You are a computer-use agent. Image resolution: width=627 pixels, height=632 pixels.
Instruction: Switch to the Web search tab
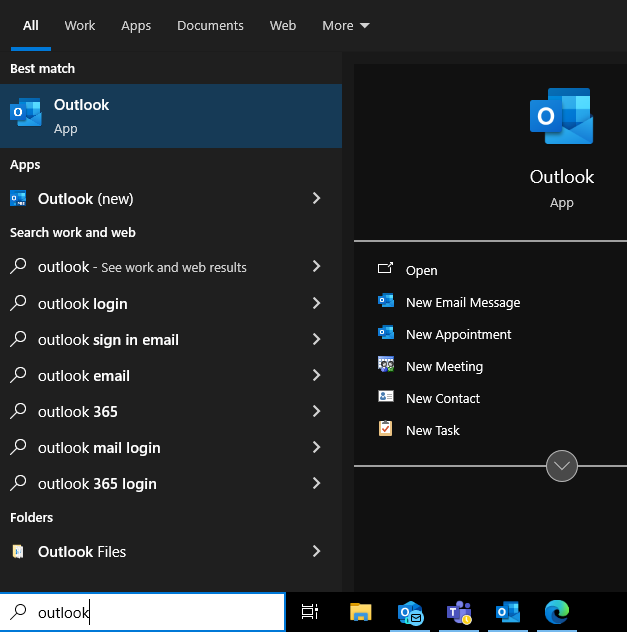pos(283,26)
